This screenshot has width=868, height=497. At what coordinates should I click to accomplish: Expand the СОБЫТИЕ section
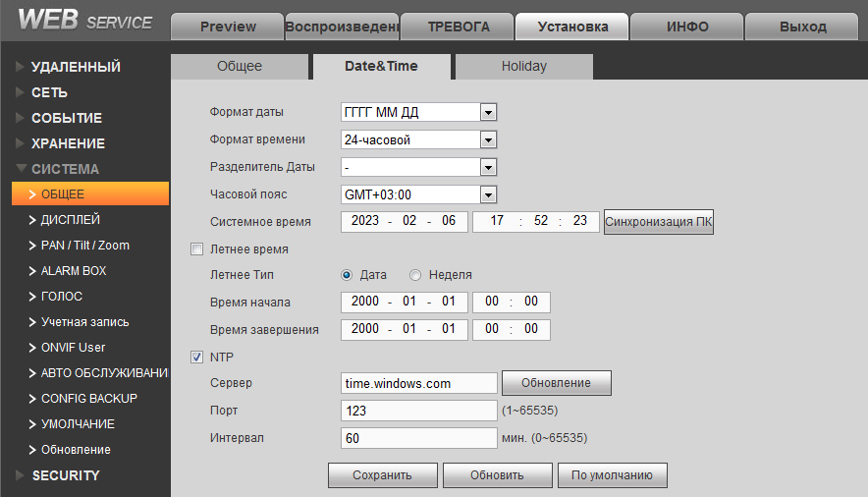[x=67, y=118]
